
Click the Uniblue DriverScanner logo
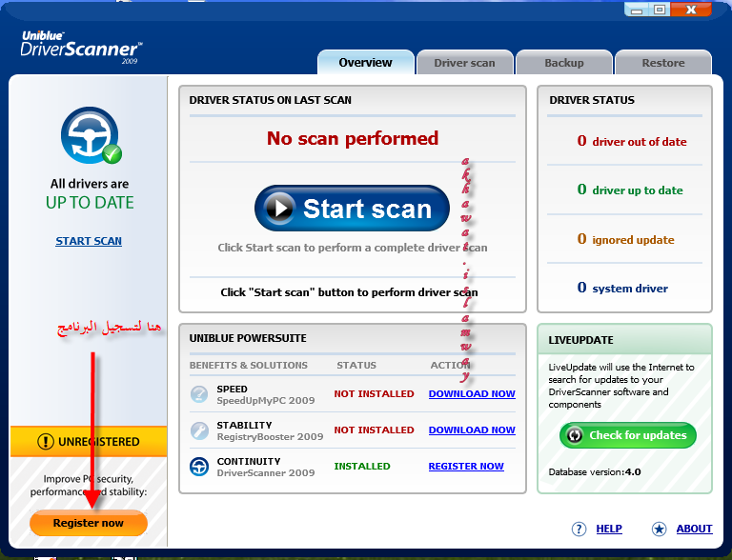point(81,47)
